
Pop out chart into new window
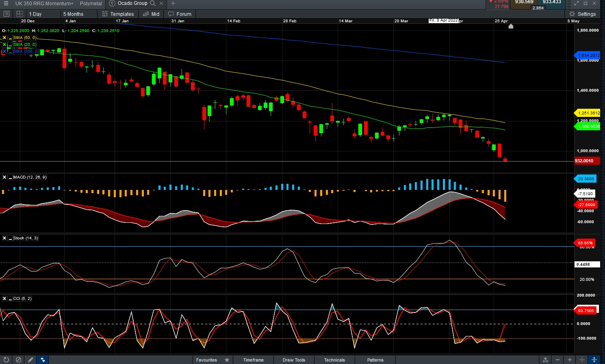585,3
